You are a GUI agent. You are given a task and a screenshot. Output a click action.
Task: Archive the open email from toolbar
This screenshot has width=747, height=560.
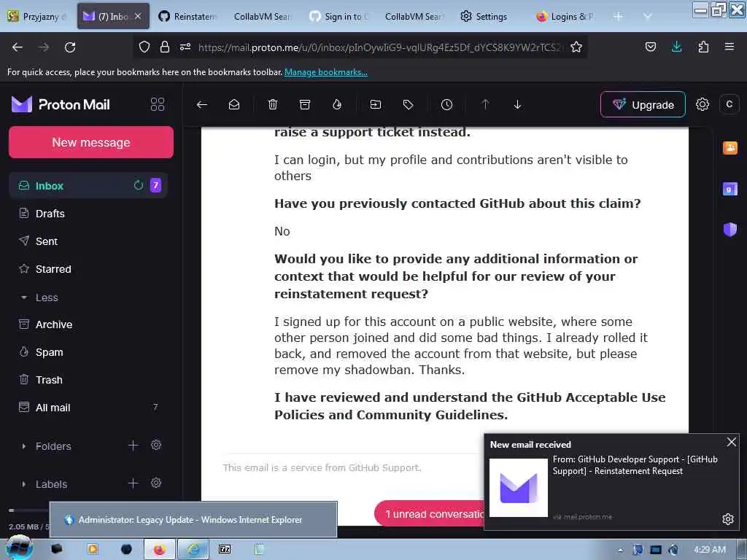point(305,105)
